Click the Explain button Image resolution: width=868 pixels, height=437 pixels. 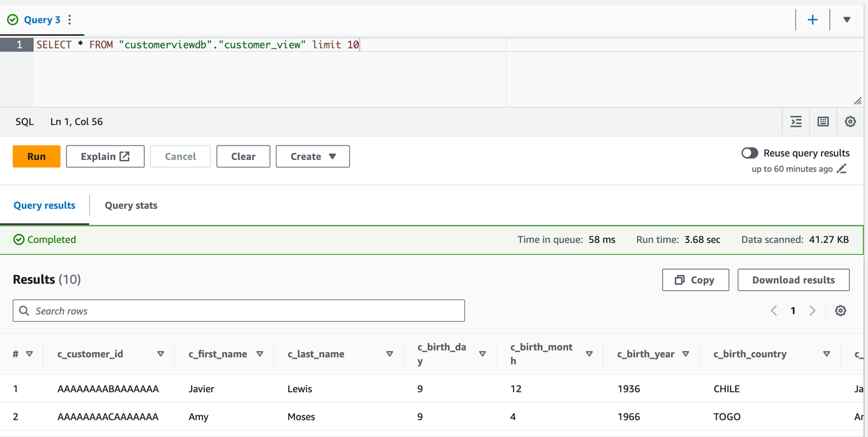pyautogui.click(x=105, y=156)
